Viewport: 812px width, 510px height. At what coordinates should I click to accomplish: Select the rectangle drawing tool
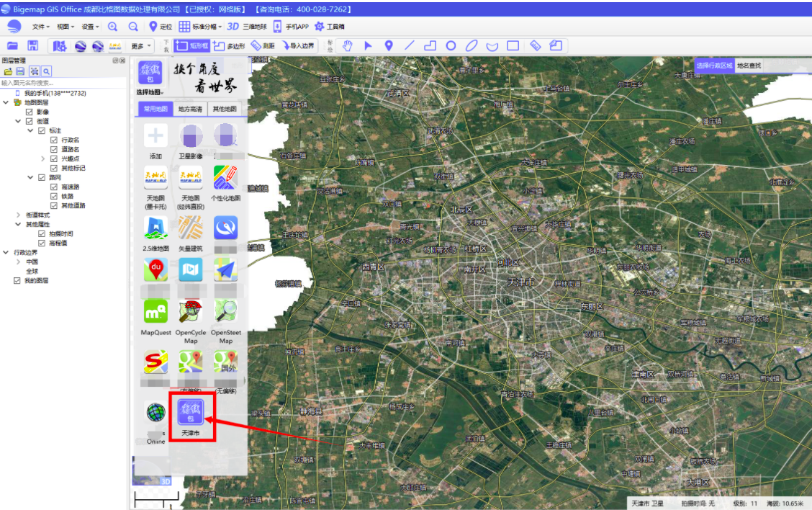point(513,45)
